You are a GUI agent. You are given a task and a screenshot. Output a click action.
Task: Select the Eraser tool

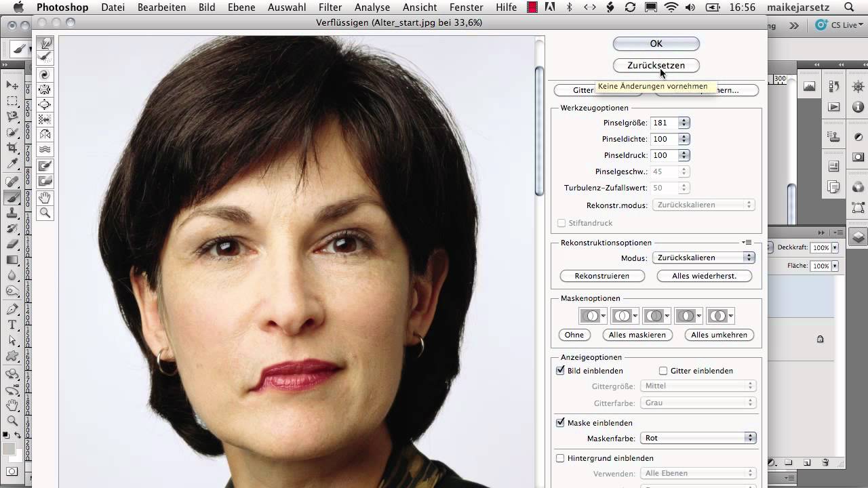[12, 244]
